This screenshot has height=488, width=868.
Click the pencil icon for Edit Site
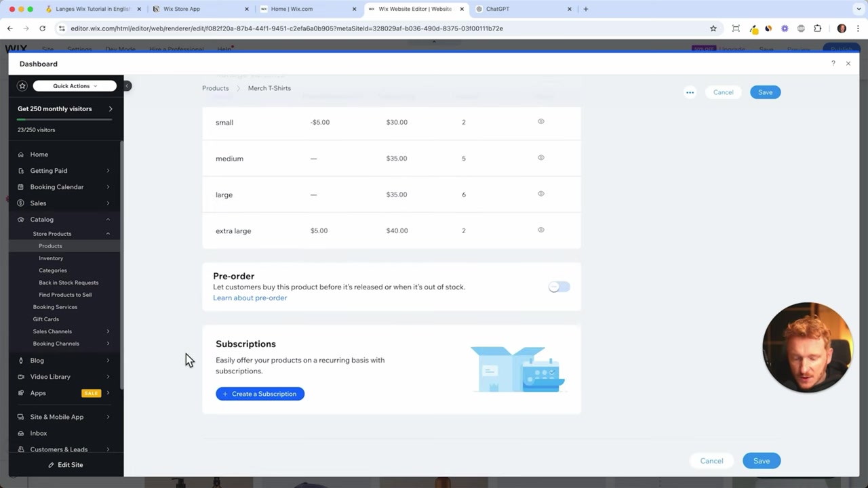51,465
